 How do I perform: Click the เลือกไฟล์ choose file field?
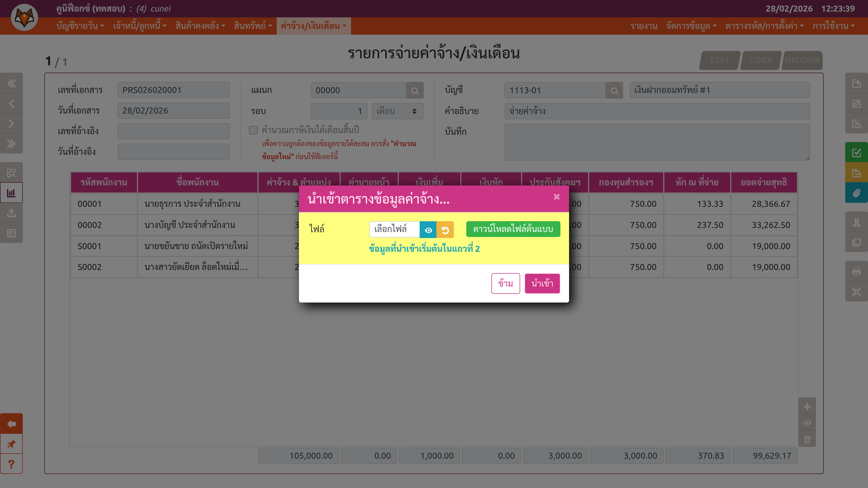click(394, 229)
